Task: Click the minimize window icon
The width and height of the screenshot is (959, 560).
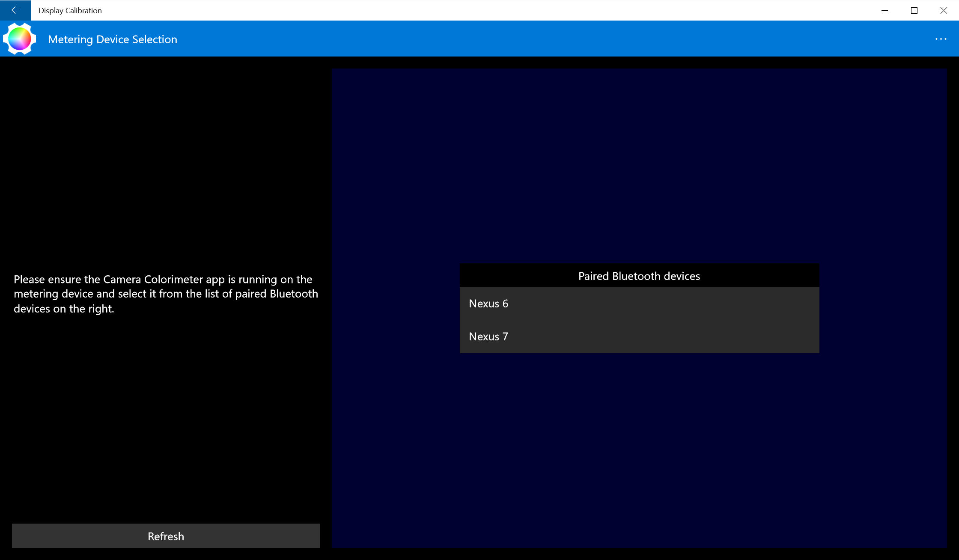Action: (885, 10)
